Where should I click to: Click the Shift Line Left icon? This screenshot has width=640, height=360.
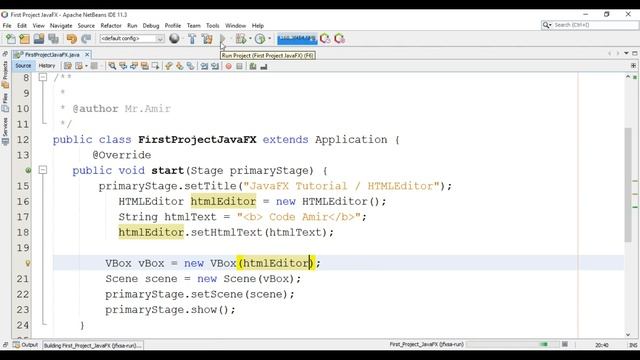click(204, 66)
